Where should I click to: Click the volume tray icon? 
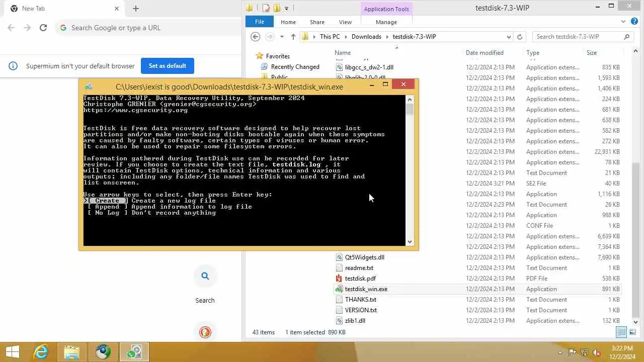(597, 352)
